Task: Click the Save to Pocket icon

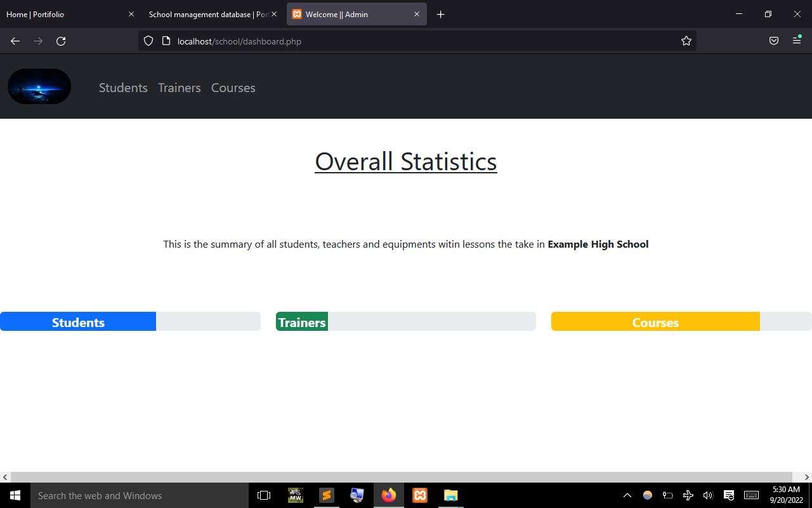Action: coord(774,41)
